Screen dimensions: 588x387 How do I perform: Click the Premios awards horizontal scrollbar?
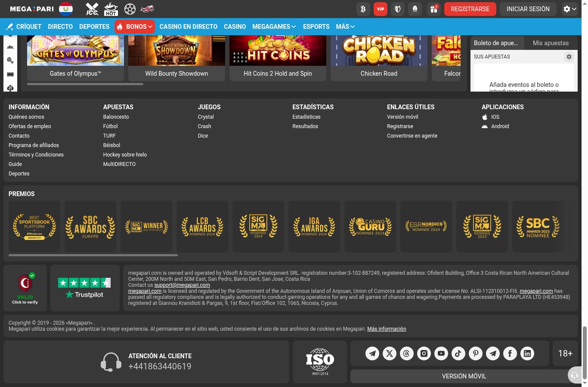[93, 255]
